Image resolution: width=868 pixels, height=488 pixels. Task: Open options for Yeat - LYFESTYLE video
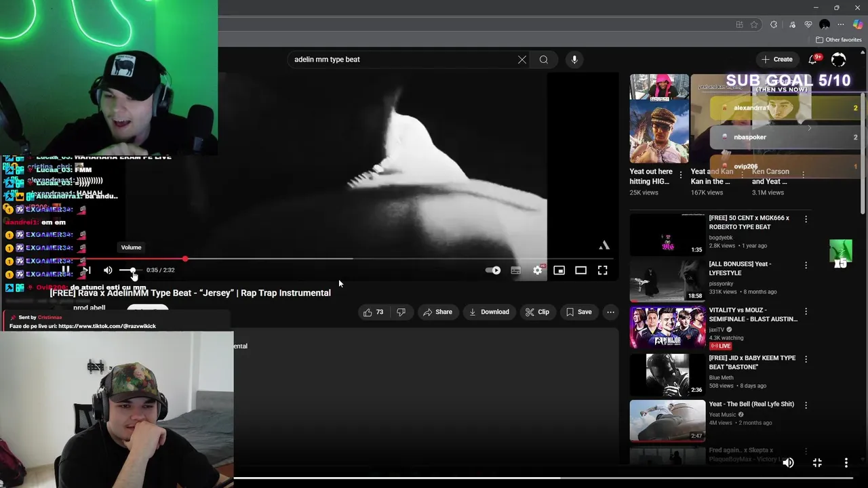click(806, 265)
